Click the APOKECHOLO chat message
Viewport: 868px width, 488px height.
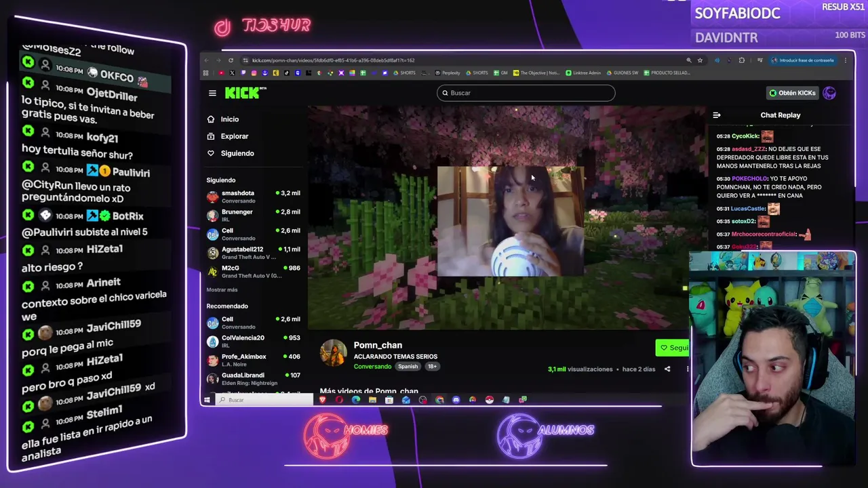pos(772,187)
